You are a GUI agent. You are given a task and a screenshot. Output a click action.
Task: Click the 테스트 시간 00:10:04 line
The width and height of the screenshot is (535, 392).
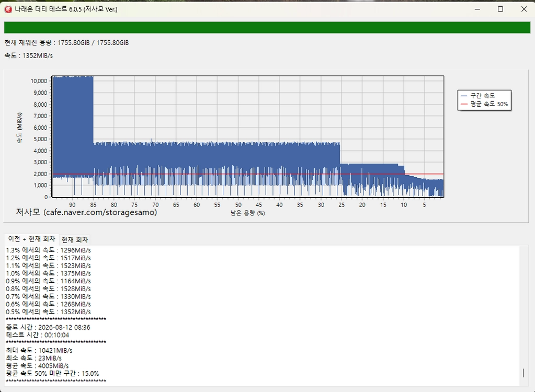[x=38, y=335]
